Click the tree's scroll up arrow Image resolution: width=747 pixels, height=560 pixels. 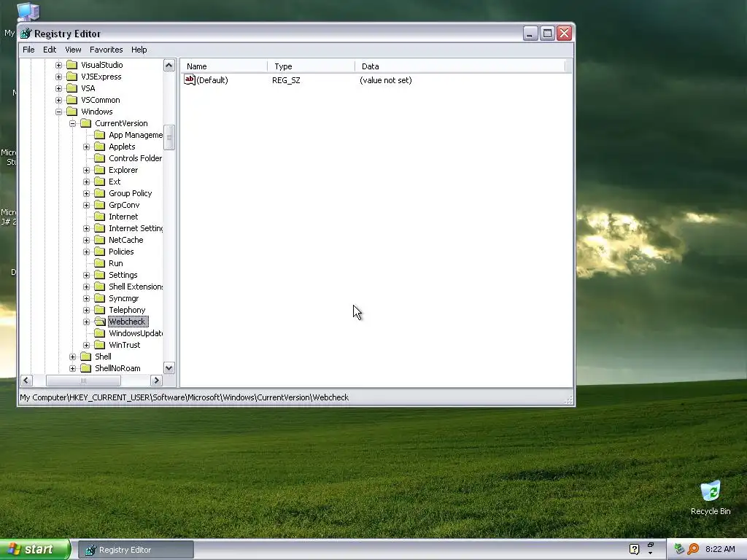169,65
